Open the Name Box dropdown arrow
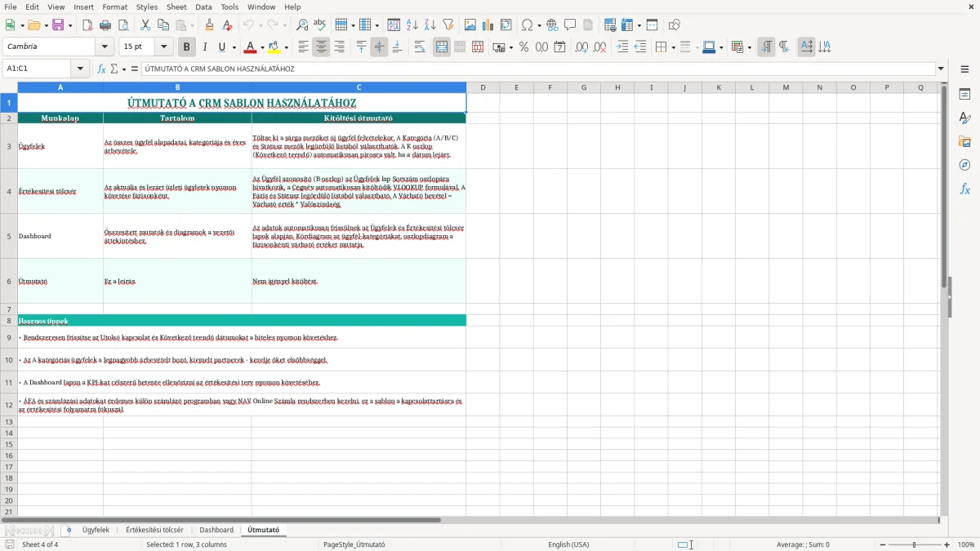980x551 pixels. (x=80, y=69)
